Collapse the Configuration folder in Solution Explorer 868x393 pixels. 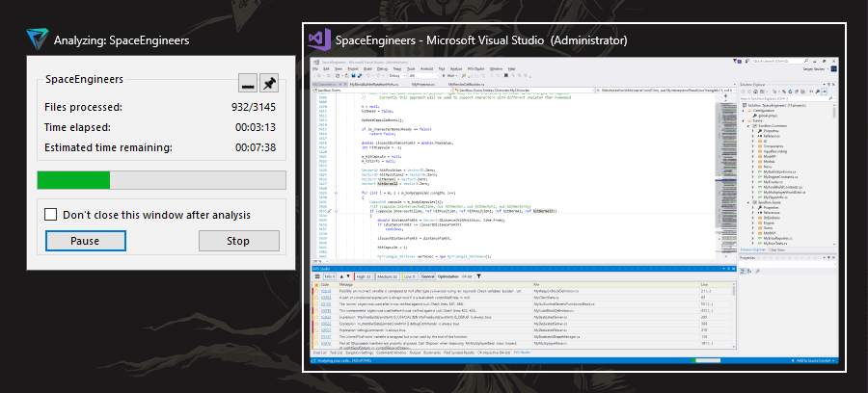pos(743,111)
